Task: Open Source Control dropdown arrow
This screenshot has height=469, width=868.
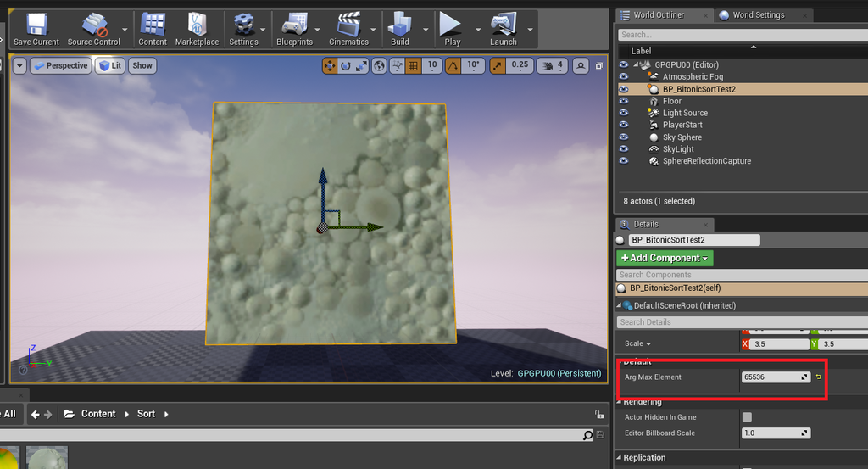Action: (x=125, y=30)
